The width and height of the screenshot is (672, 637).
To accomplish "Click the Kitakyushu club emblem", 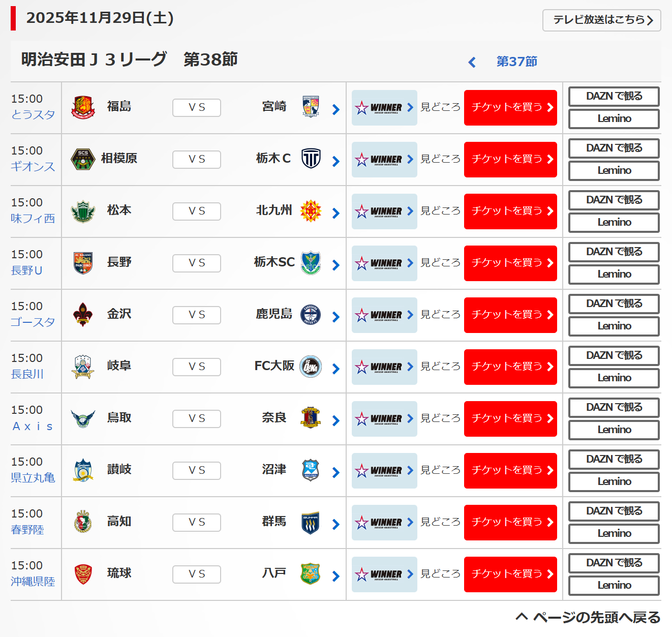I will 311,211.
